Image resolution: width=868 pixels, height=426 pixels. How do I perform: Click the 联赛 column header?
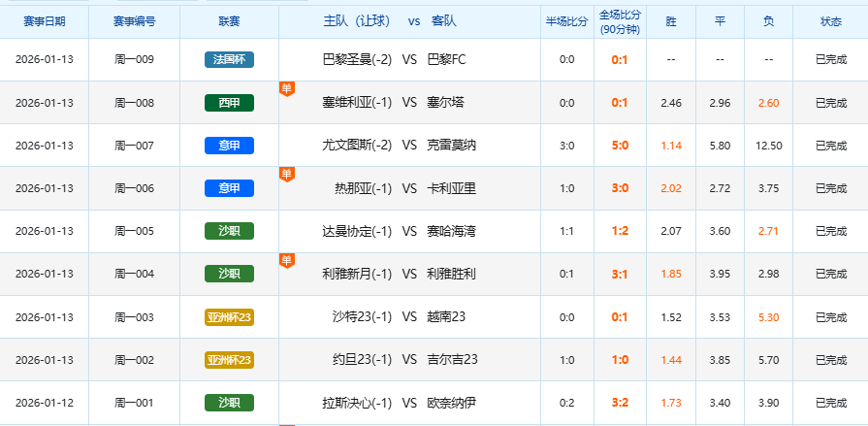click(x=229, y=20)
